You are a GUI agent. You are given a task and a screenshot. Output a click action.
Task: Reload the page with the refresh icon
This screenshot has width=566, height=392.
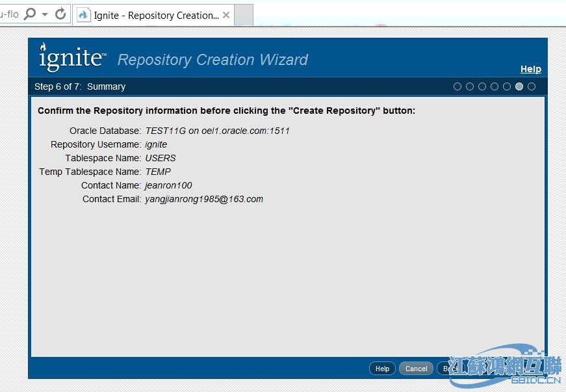60,14
